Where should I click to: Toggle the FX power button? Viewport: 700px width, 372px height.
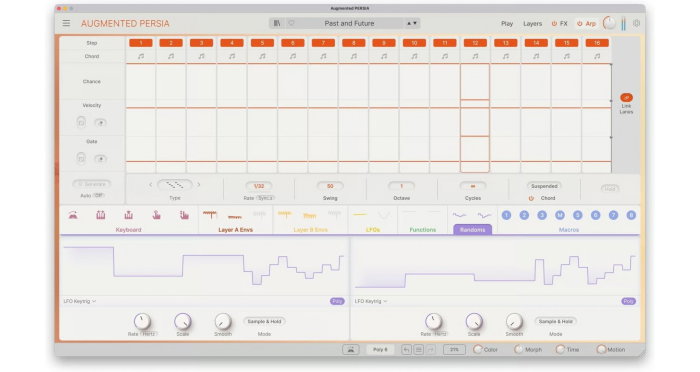pyautogui.click(x=554, y=24)
